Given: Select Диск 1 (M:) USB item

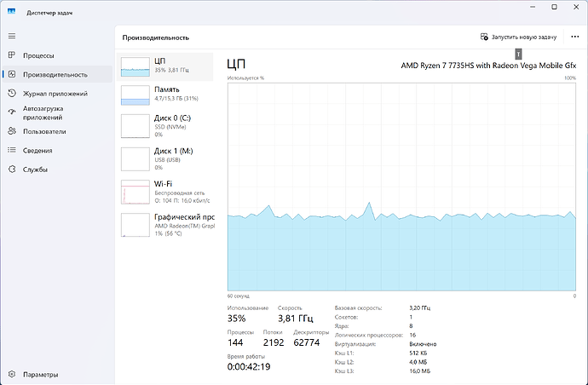Looking at the screenshot, I should click(x=135, y=158).
